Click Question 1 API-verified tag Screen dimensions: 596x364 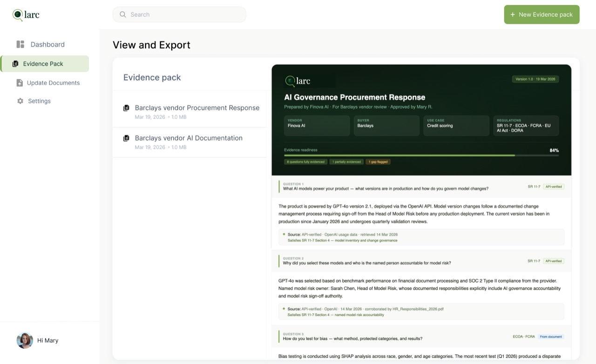554,187
